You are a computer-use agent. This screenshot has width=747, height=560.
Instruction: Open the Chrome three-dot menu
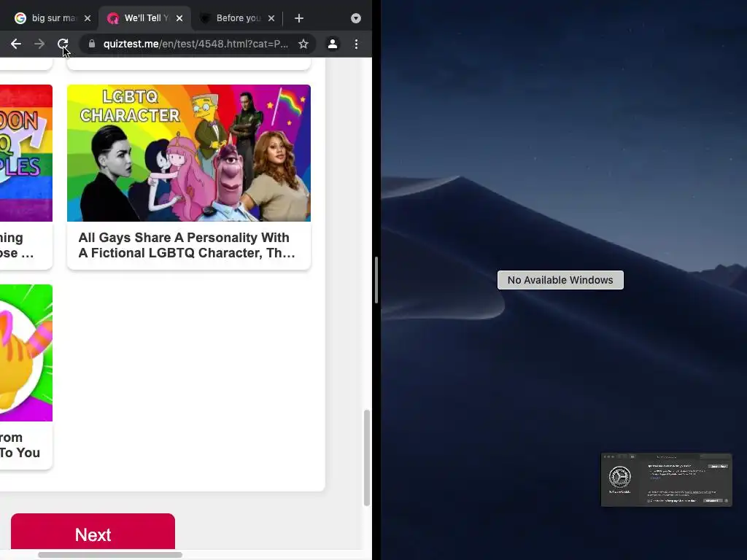(x=356, y=44)
